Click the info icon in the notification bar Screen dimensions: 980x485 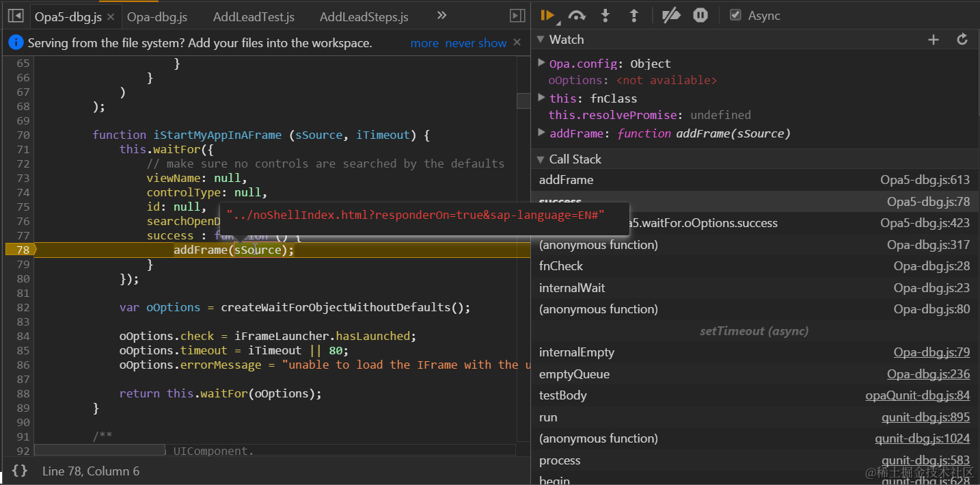coord(16,43)
